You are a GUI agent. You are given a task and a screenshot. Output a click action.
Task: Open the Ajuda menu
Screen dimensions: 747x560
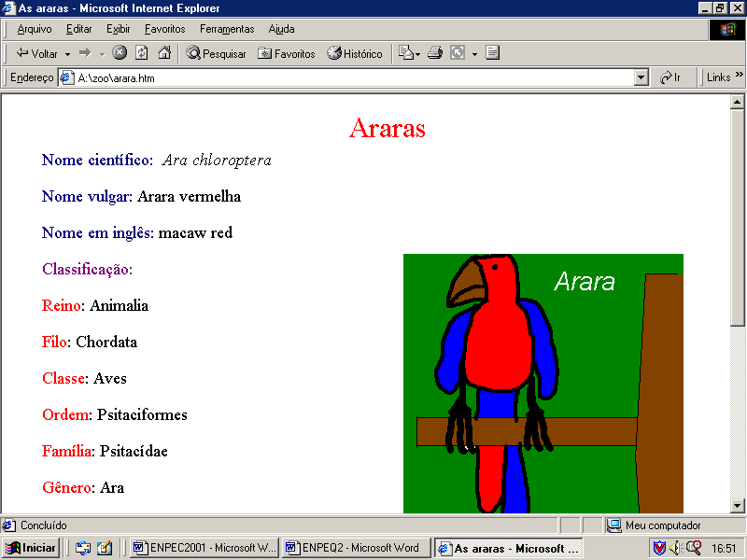click(281, 29)
